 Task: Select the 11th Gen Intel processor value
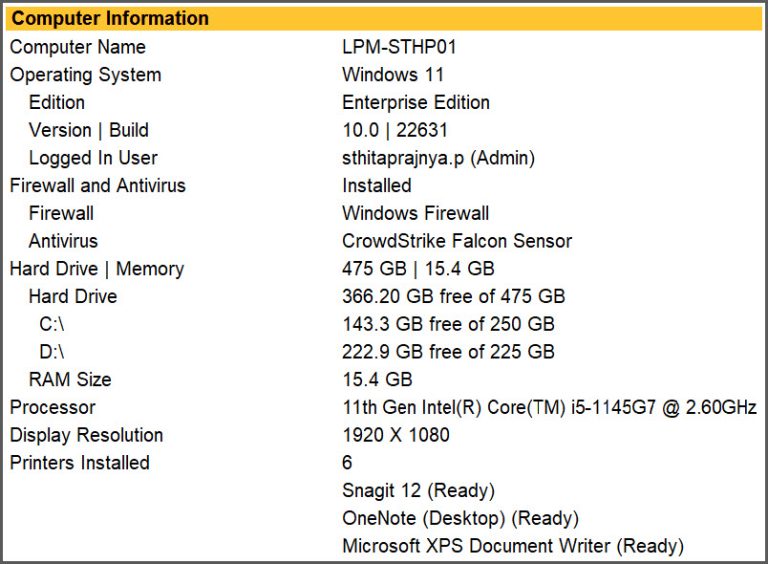549,407
